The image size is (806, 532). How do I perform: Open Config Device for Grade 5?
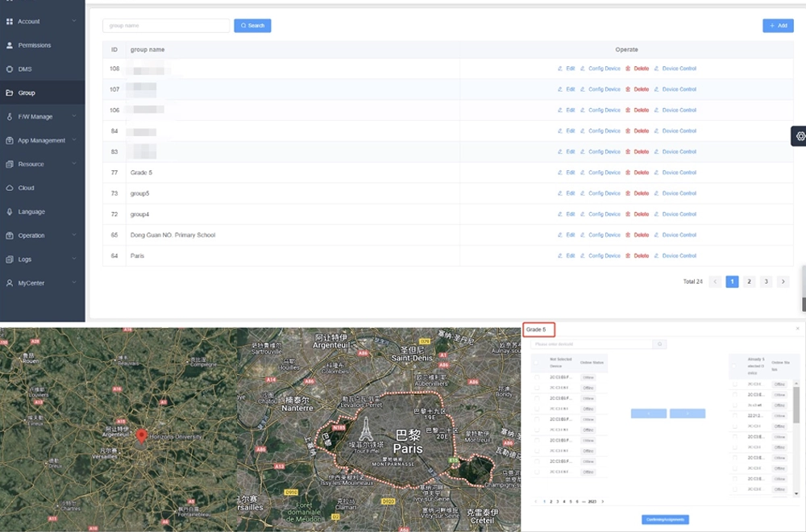[x=600, y=172]
